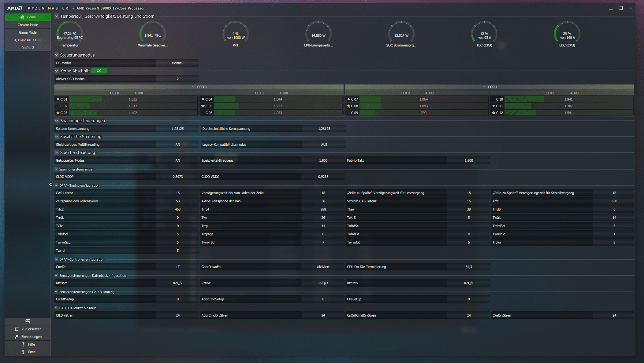Screen dimensions: 644x363
Task: Toggle Legacy-Kompatibilitätsmodus AUS value
Action: [324, 145]
